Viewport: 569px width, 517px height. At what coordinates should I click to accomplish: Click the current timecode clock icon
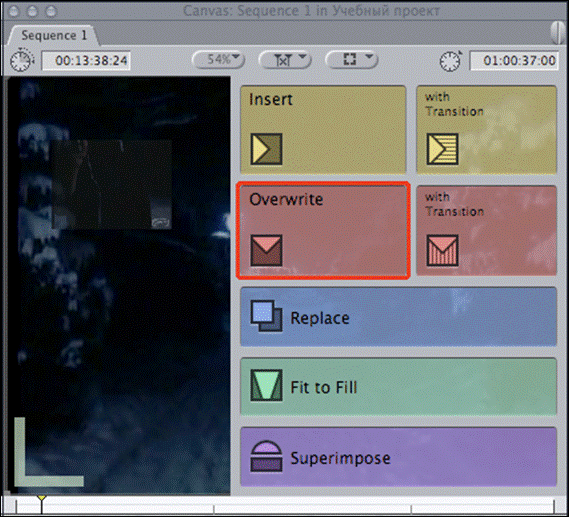click(x=451, y=61)
